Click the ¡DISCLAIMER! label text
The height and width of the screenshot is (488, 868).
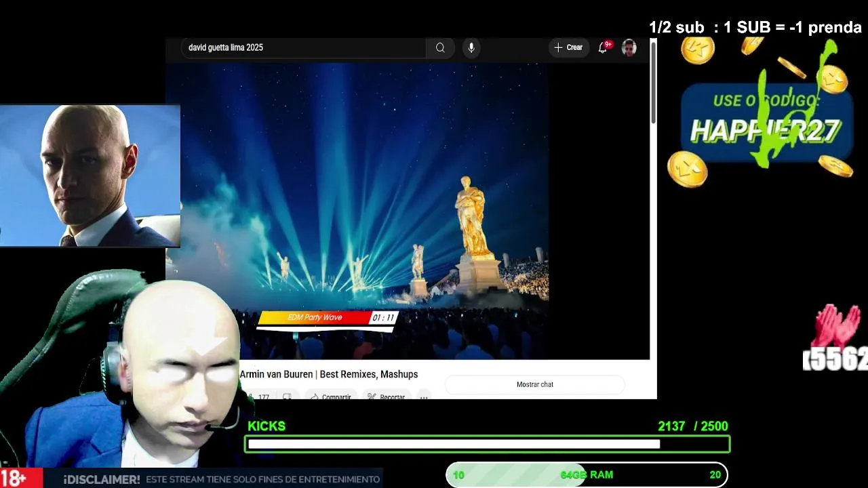pyautogui.click(x=102, y=479)
